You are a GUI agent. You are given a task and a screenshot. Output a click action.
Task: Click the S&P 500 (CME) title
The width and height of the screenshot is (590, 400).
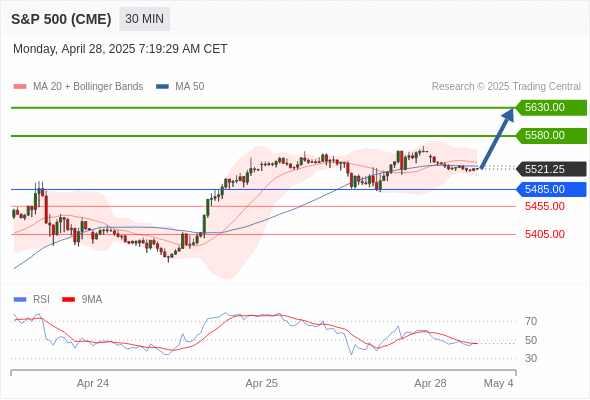(61, 19)
